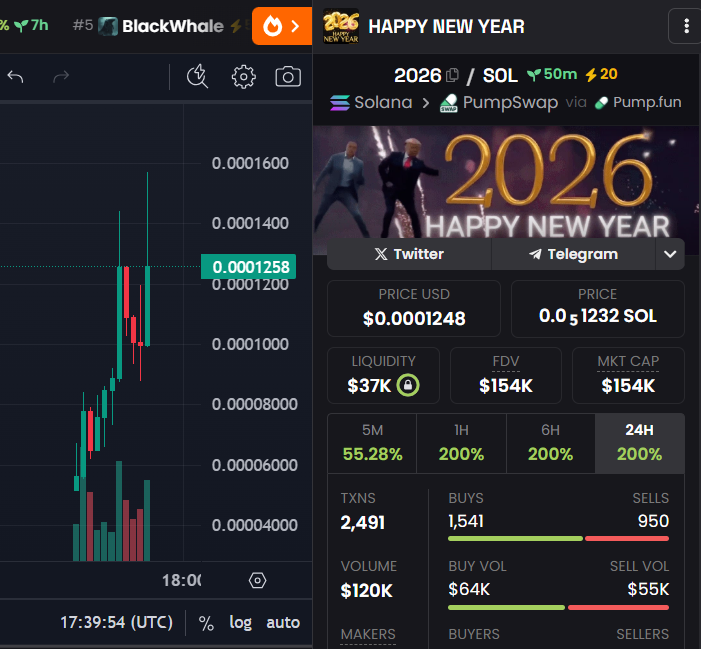This screenshot has width=701, height=649.
Task: Click the PRICE in SOL box
Action: tap(598, 308)
